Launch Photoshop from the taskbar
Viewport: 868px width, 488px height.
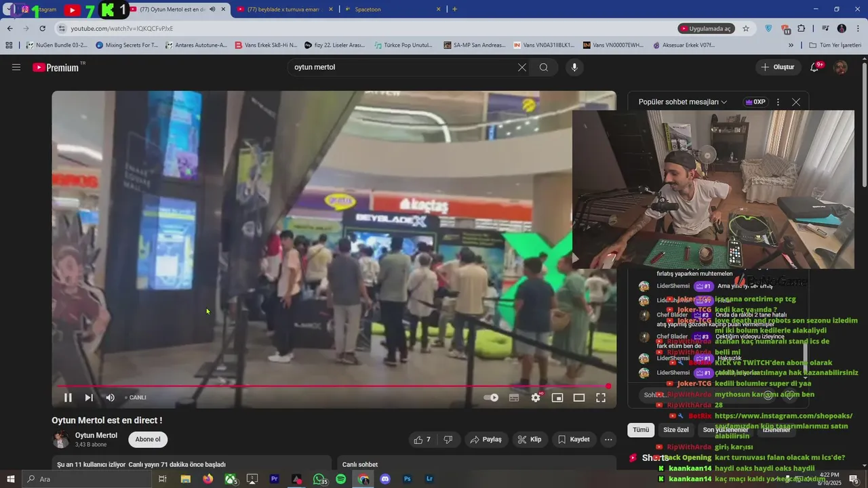tap(408, 479)
